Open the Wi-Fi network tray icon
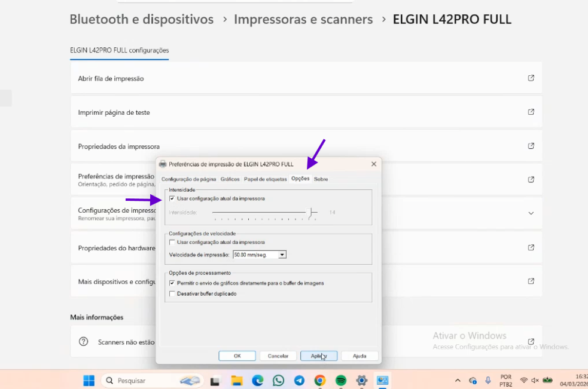 pos(523,381)
